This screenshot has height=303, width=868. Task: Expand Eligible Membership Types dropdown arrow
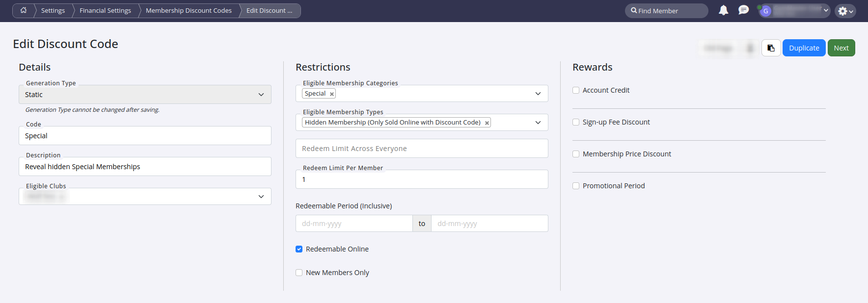(538, 123)
